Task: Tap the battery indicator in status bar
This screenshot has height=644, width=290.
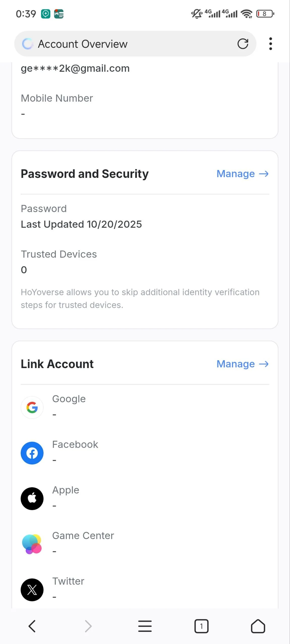Action: pyautogui.click(x=265, y=14)
